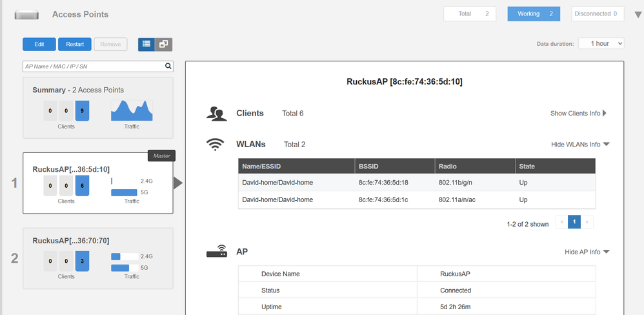Click the AP search input field

tap(92, 66)
